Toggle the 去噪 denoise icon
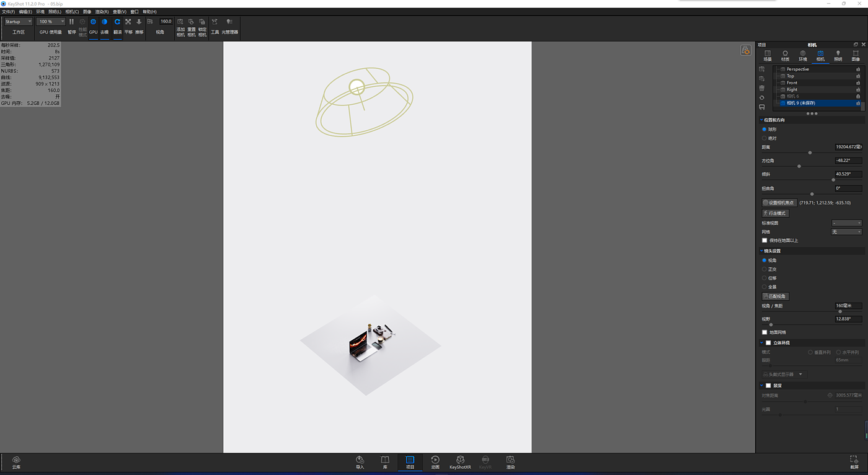868x475 pixels. (104, 22)
